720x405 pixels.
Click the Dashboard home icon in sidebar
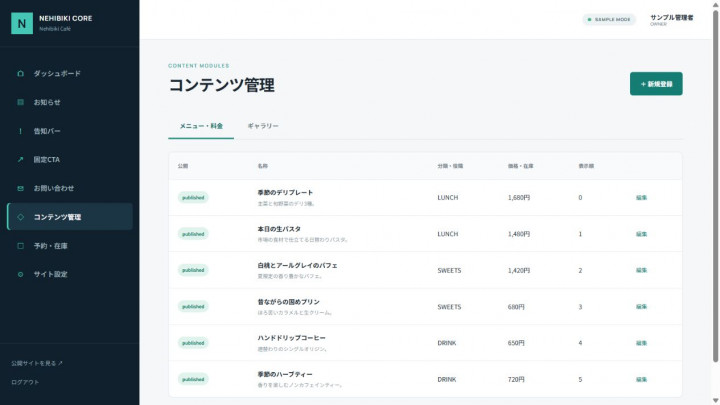coord(20,73)
